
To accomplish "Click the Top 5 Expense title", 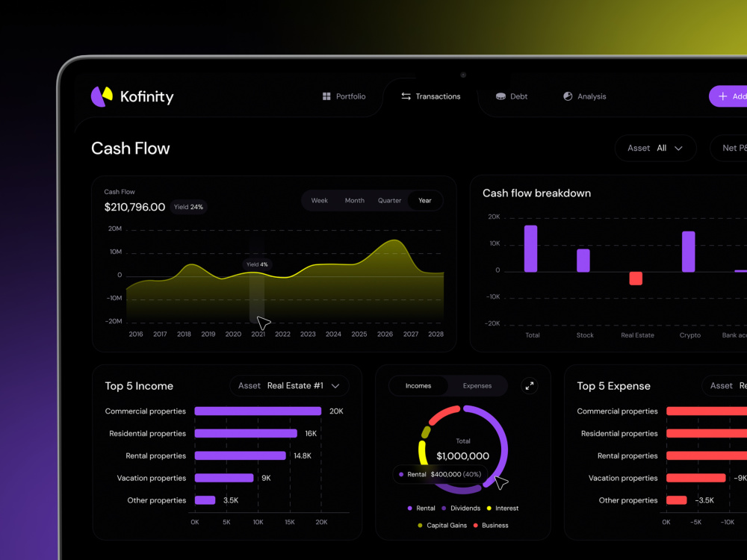I will pos(613,386).
